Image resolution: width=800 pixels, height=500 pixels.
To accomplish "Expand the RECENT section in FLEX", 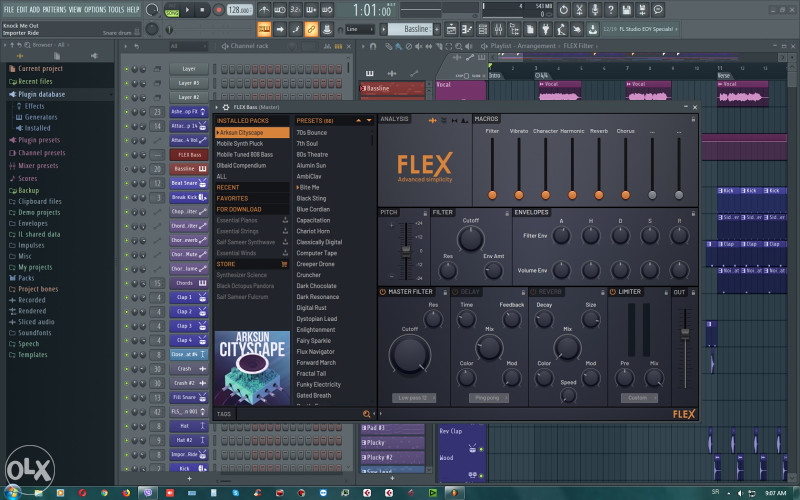I will 252,187.
